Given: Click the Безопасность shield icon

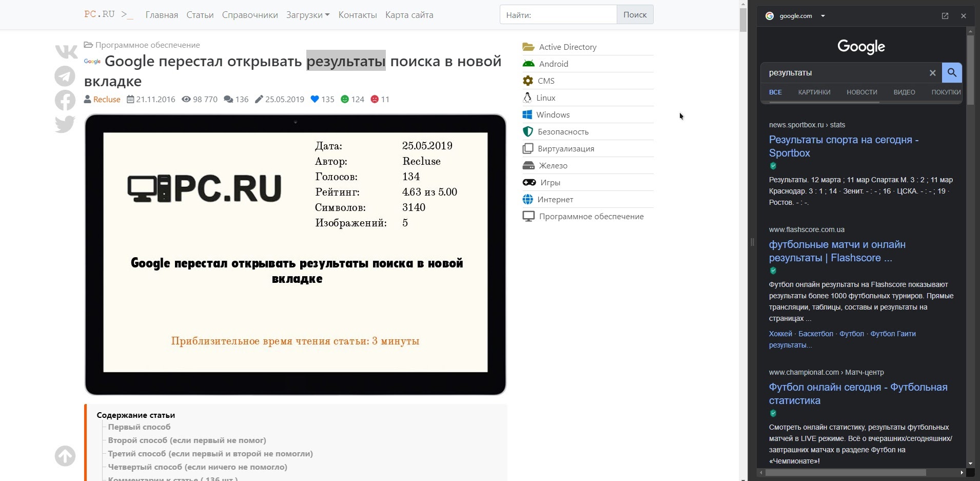Looking at the screenshot, I should [528, 131].
